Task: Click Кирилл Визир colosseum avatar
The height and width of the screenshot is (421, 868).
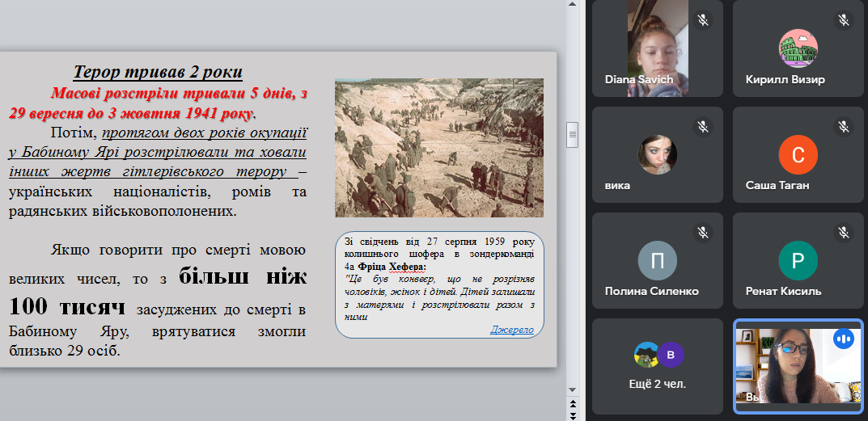Action: tap(798, 48)
